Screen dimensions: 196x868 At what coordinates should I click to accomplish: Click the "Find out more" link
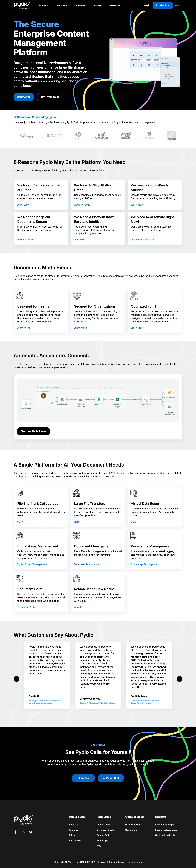(x=25, y=240)
